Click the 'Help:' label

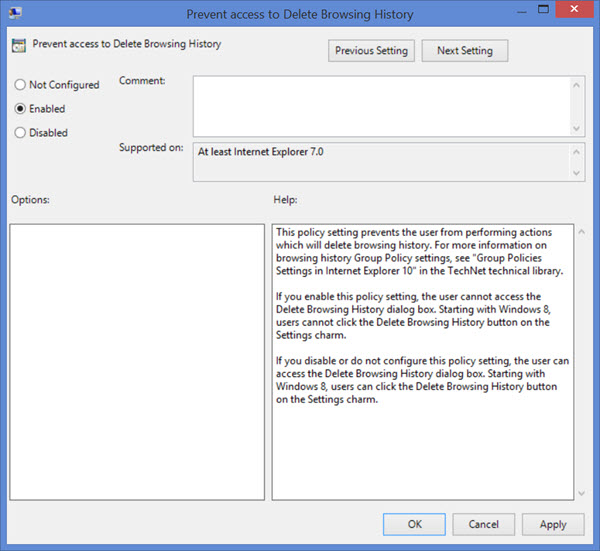click(x=285, y=199)
